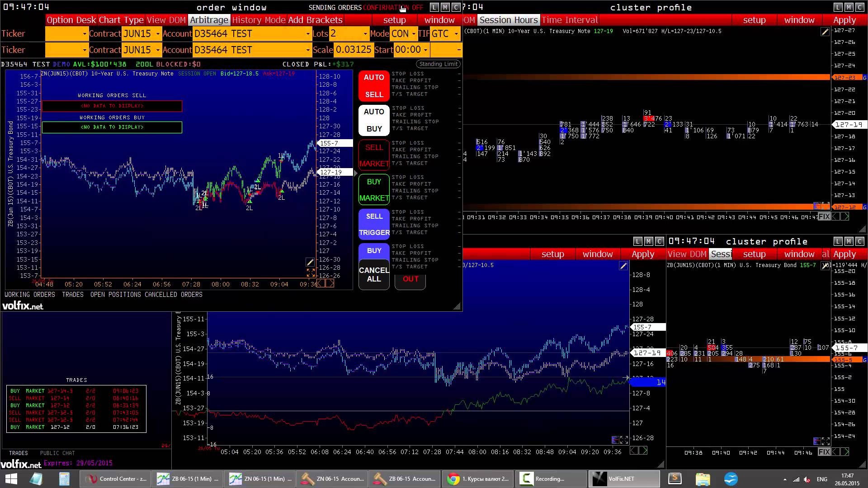This screenshot has height=488, width=868.
Task: Click the pencil icon in the large bottom chart
Action: (x=623, y=266)
